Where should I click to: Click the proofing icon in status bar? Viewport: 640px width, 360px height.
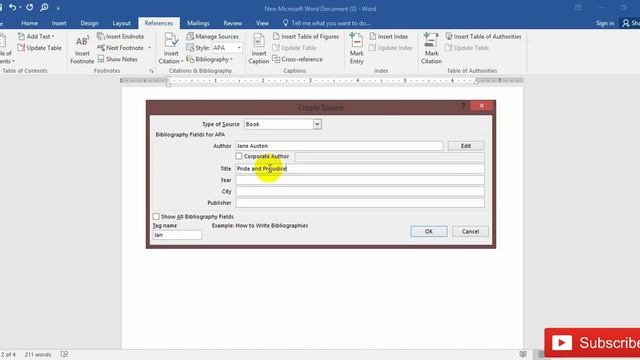pyautogui.click(x=64, y=354)
